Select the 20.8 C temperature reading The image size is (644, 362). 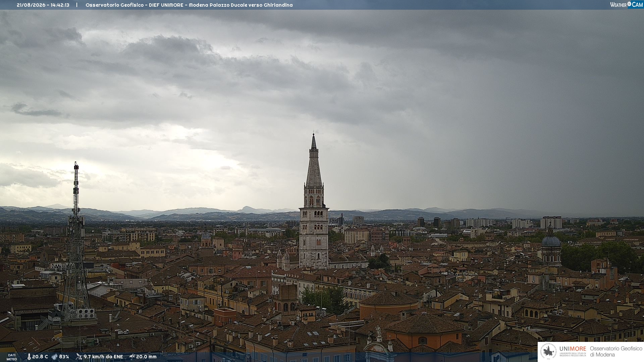click(40, 357)
